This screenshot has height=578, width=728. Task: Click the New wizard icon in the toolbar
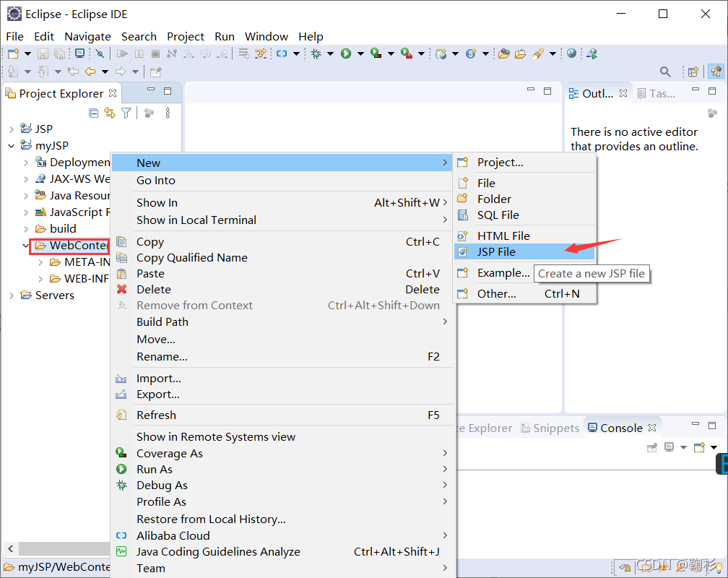(14, 53)
